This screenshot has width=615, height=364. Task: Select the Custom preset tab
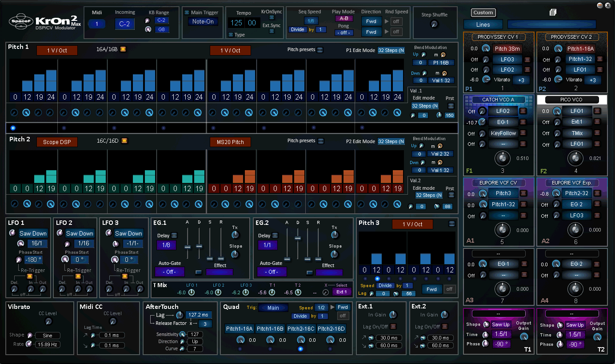click(x=483, y=12)
